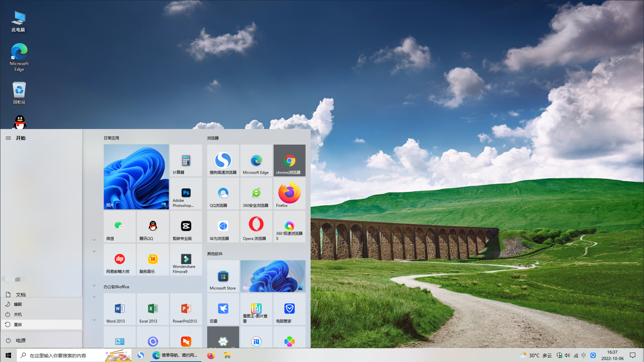The width and height of the screenshot is (644, 362).
Task: Toggle the volume speaker tray icon
Action: point(567,355)
